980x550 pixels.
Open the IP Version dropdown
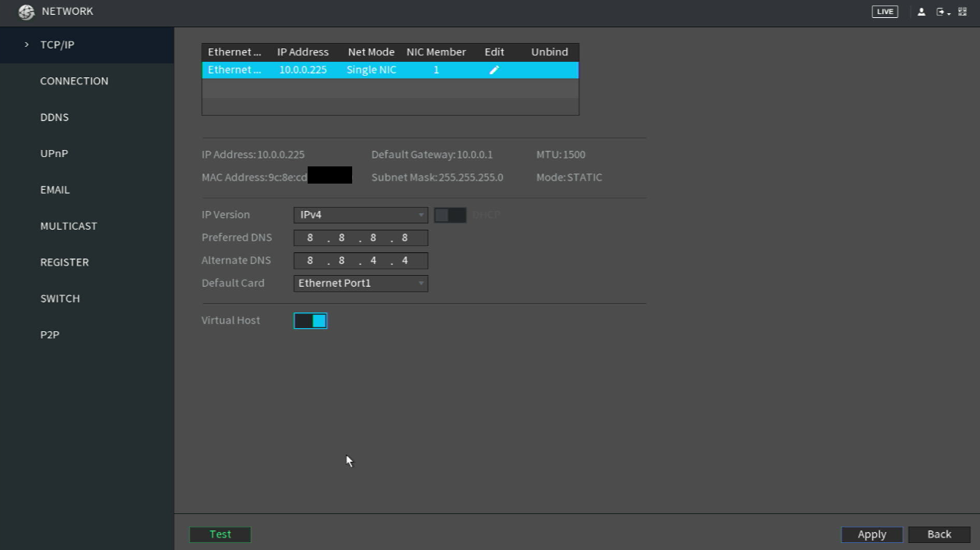(x=361, y=215)
